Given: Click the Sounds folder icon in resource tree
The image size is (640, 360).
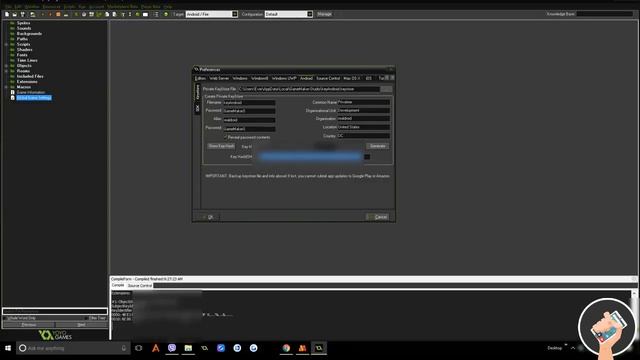Looking at the screenshot, I should pos(12,28).
